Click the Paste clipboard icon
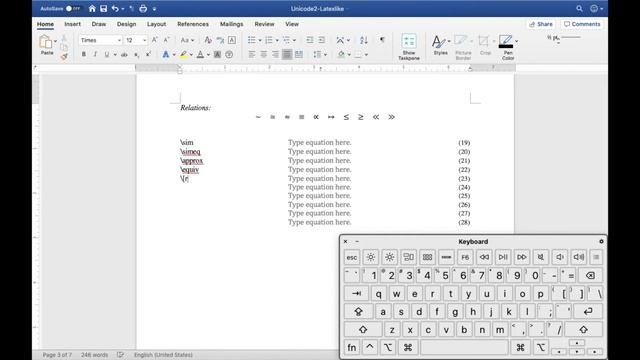This screenshot has height=360, width=640. coord(45,42)
